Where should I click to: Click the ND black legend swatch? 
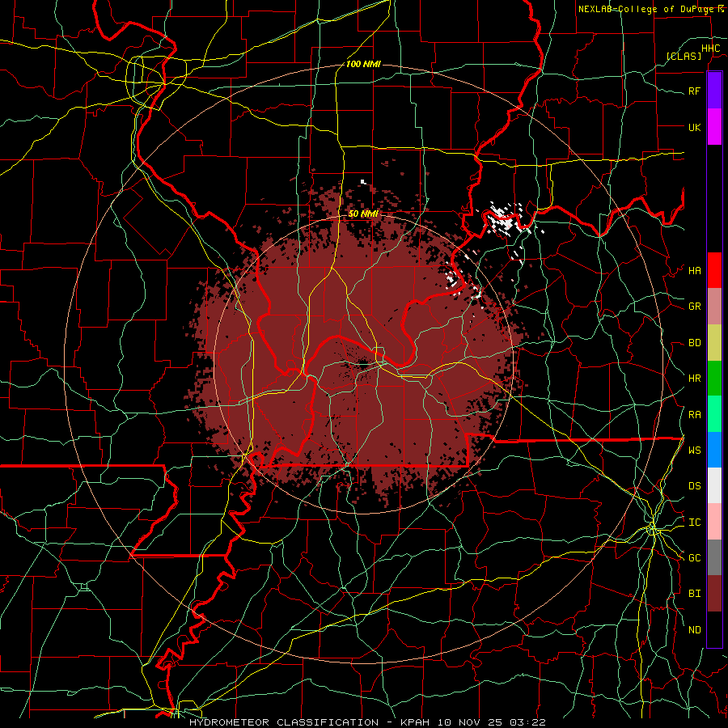click(x=714, y=629)
